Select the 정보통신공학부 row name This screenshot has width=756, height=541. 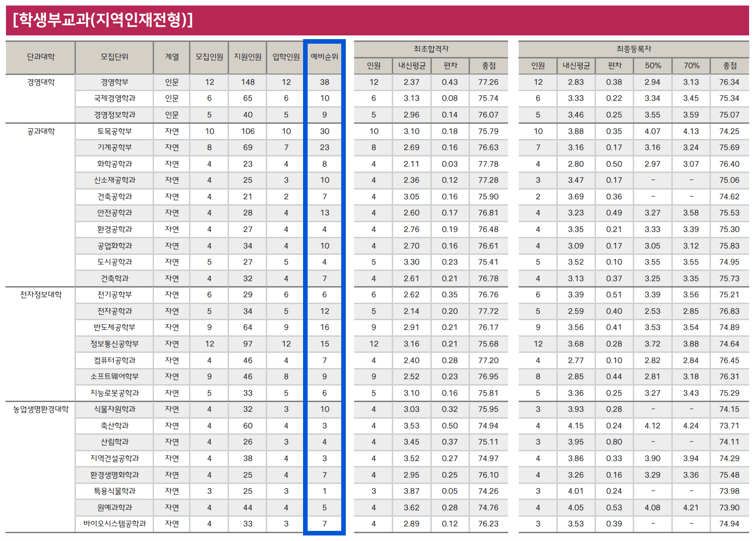coord(115,344)
